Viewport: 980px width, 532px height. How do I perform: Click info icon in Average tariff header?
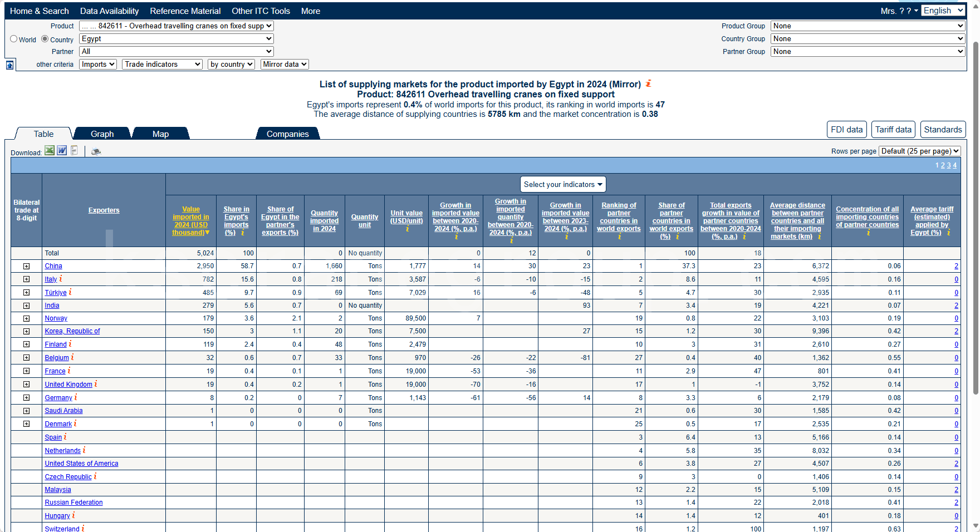(948, 233)
